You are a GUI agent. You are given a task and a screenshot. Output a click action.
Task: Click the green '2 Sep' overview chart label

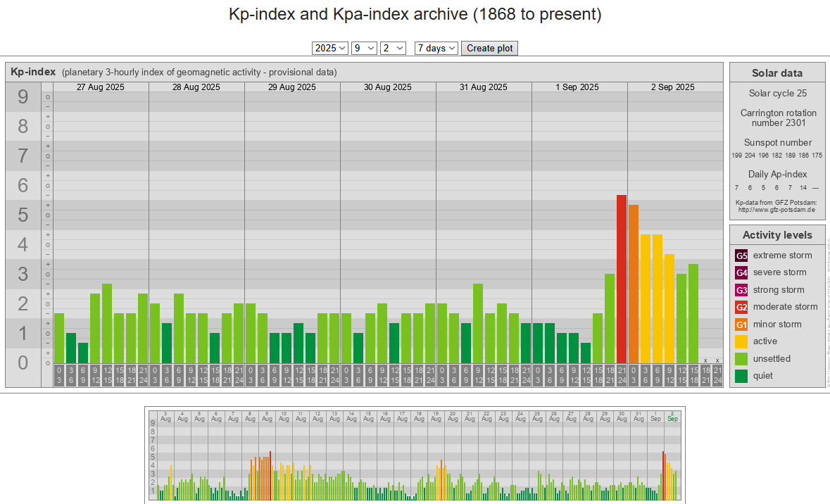coord(672,416)
